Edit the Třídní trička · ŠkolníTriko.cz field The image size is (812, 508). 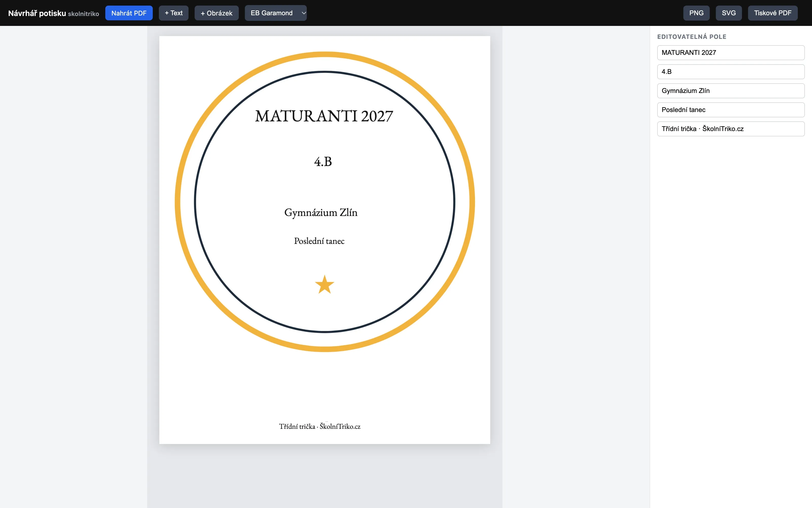(x=731, y=129)
